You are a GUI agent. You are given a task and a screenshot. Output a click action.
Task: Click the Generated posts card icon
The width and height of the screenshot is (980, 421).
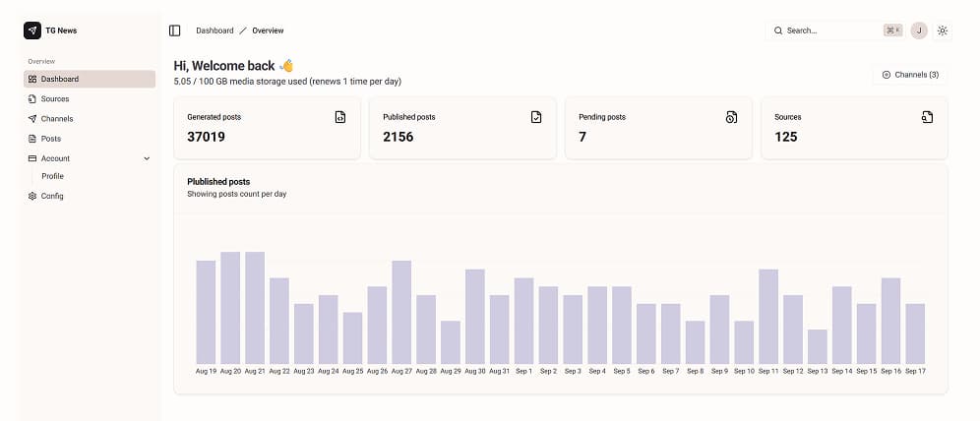[340, 117]
